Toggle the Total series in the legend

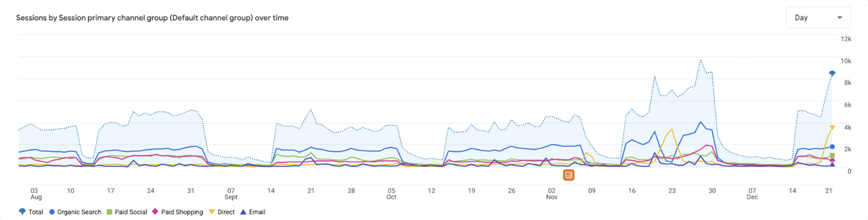coord(30,212)
